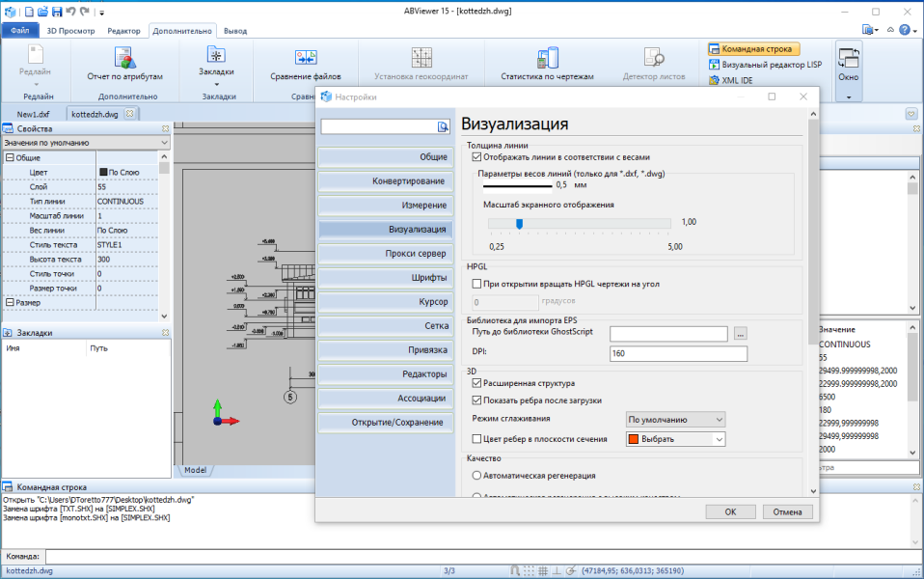Expand the Значения по умолчанию combo box
Screen dimensions: 924x579
86,143
